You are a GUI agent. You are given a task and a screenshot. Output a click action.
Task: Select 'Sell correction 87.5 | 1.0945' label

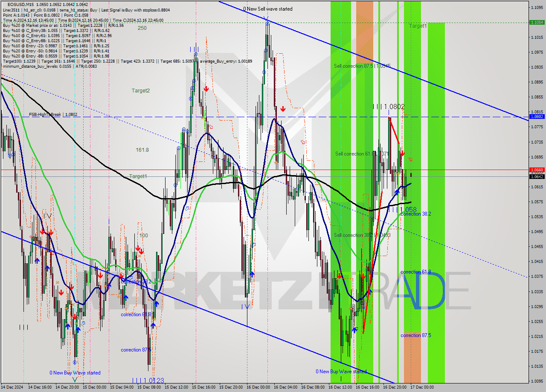[x=362, y=66]
